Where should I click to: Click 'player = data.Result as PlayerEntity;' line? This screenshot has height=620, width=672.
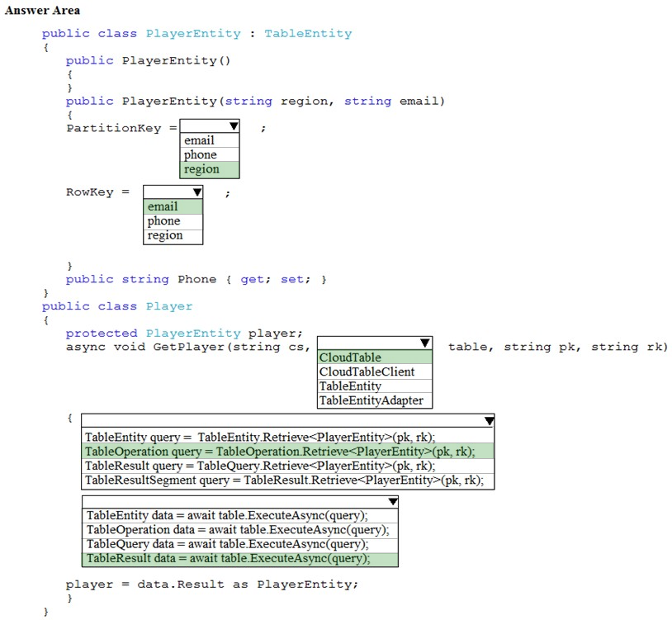click(212, 585)
